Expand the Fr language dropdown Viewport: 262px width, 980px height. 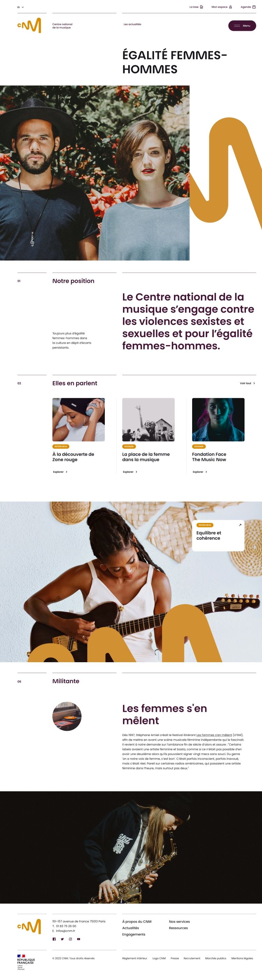(x=21, y=7)
